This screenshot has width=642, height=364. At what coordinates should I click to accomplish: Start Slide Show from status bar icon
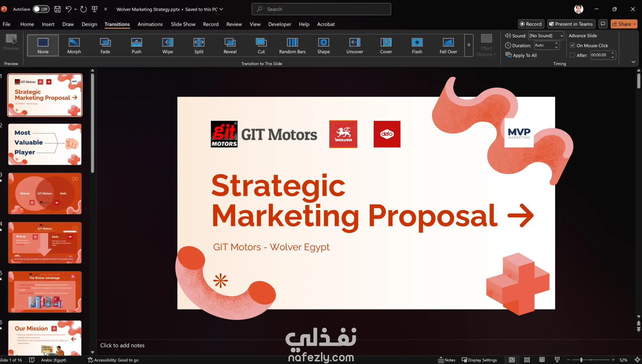point(557,360)
